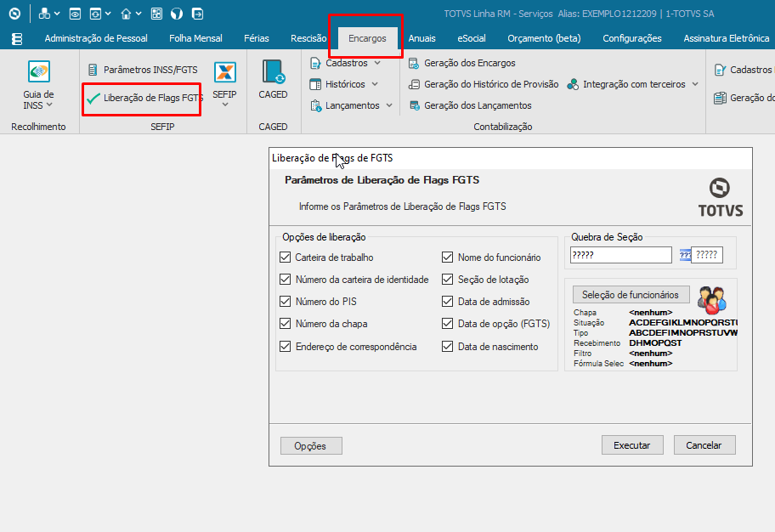Open Geração do Histórico de Provisão
Viewport: 775px width, 532px height.
pyautogui.click(x=484, y=84)
